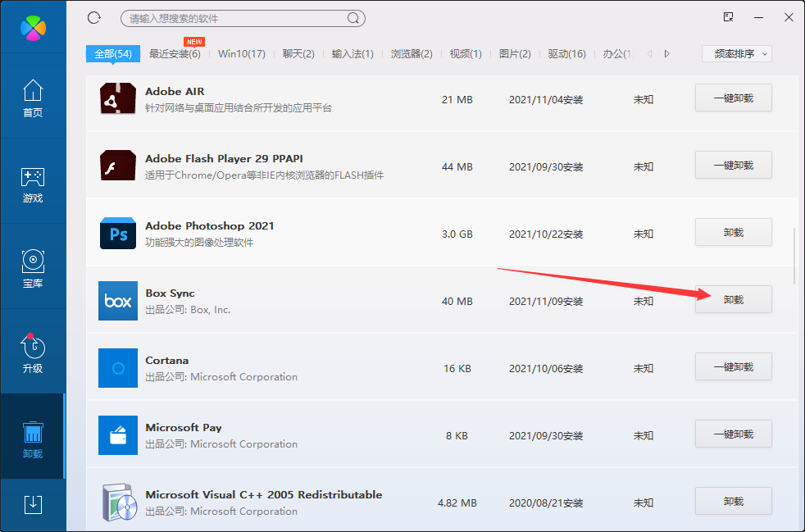
Task: Click the Photoshop Ps icon
Action: 118,233
